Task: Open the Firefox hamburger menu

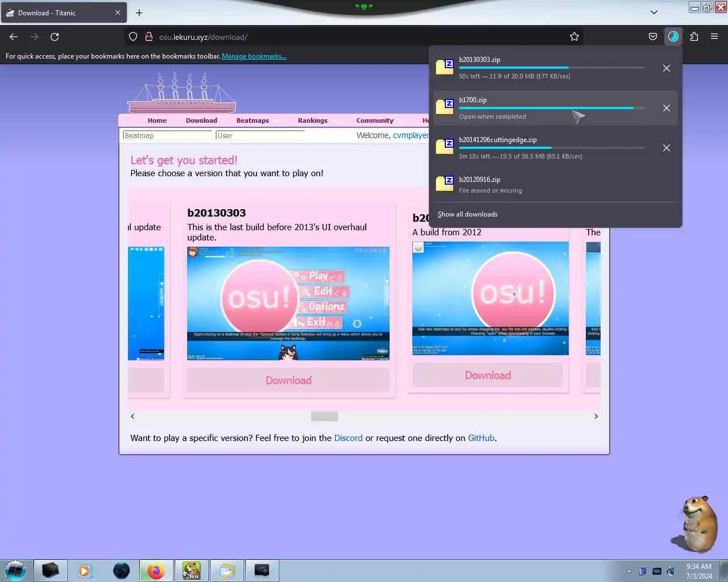Action: click(714, 37)
